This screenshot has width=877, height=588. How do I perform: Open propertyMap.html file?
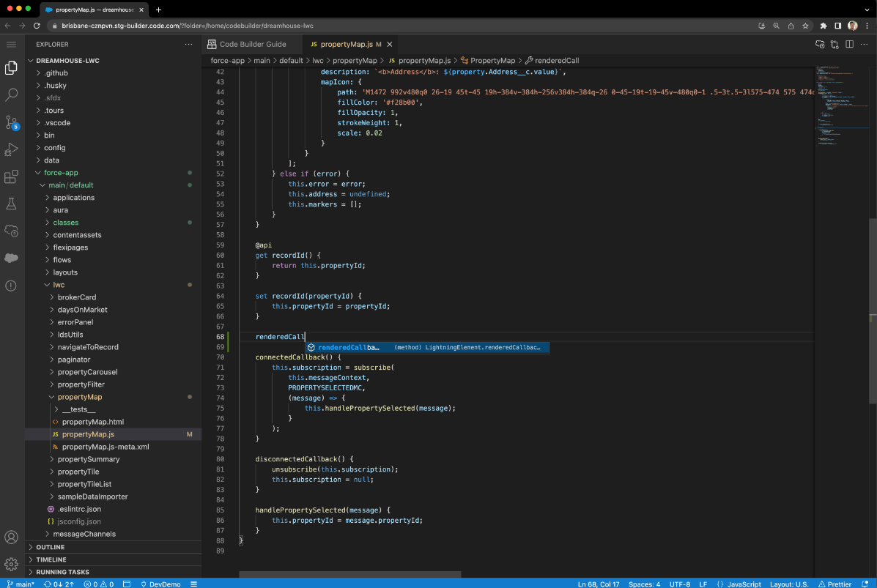(x=114, y=422)
